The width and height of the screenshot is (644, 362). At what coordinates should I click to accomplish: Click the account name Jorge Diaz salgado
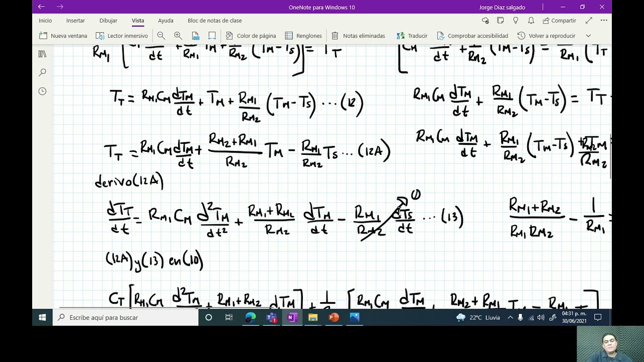[x=502, y=7]
